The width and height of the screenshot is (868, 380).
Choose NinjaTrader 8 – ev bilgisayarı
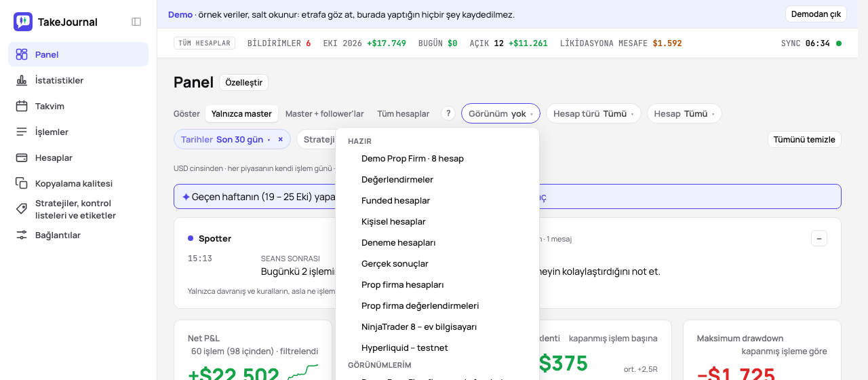click(x=437, y=326)
